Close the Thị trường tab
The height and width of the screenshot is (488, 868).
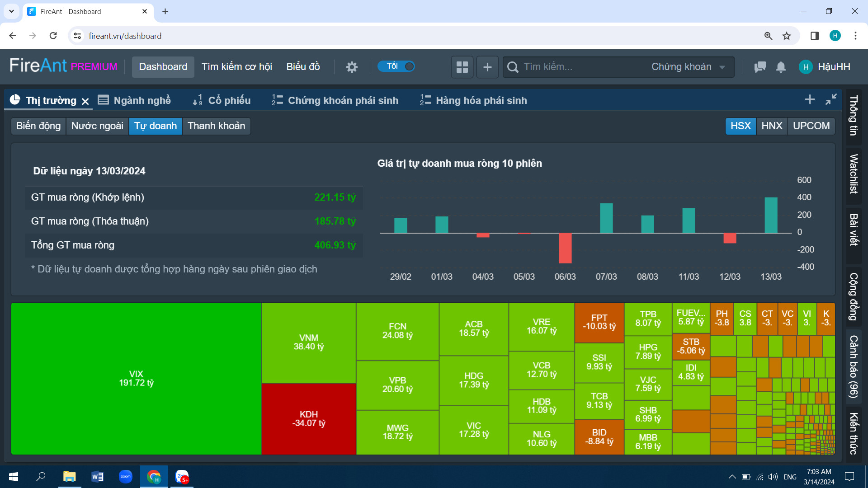pyautogui.click(x=85, y=101)
